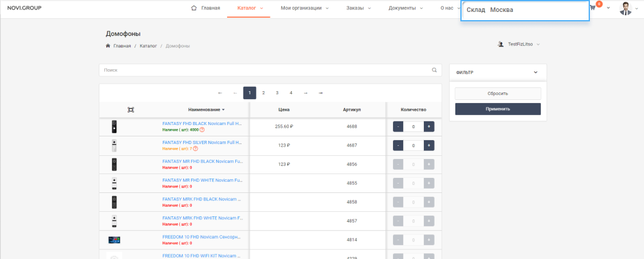Click the Каталог breadcrumb link
This screenshot has height=259, width=644.
pos(148,46)
